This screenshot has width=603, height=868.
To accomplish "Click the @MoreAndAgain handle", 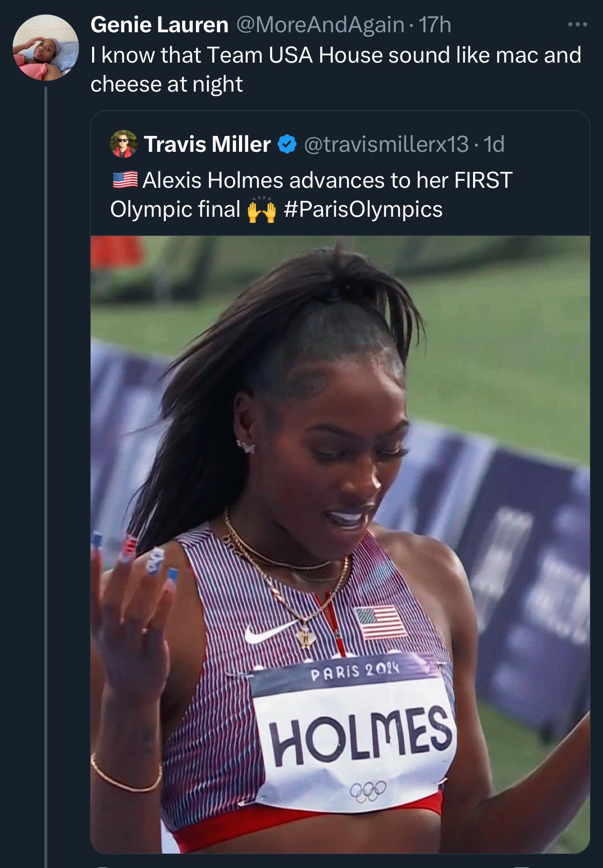I will 320,25.
